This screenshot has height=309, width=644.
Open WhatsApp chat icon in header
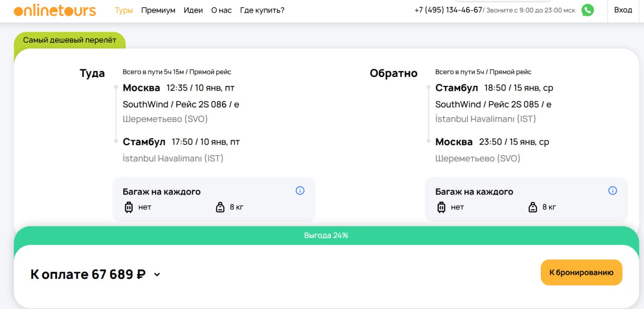(587, 10)
